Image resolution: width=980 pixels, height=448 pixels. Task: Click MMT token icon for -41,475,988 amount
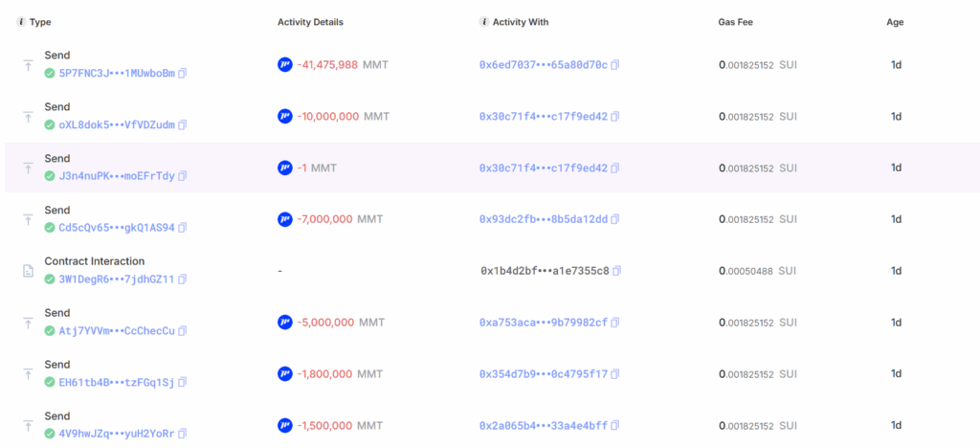[284, 65]
